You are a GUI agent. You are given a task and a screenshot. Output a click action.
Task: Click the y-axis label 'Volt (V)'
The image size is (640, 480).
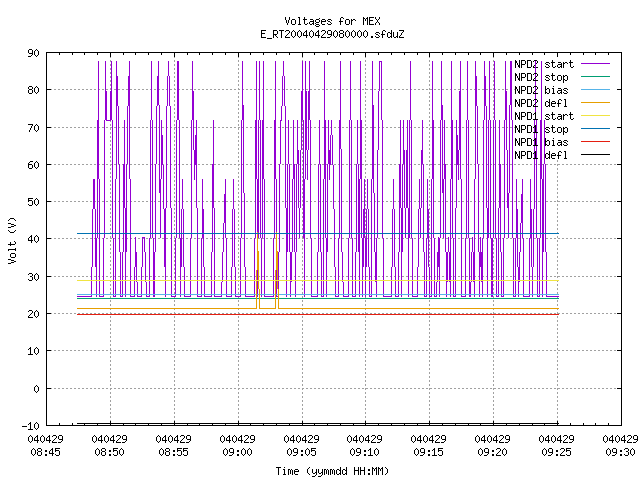(x=12, y=240)
